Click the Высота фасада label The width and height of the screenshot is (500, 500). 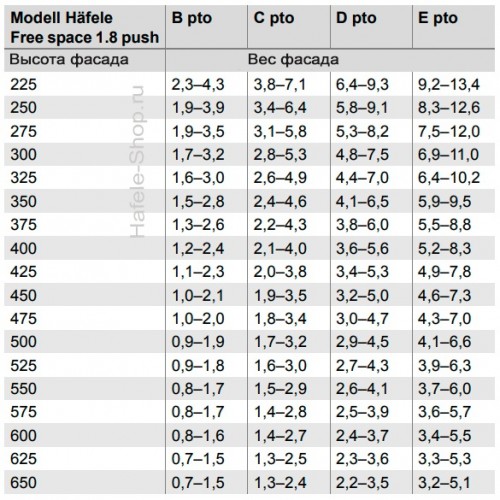(x=69, y=60)
